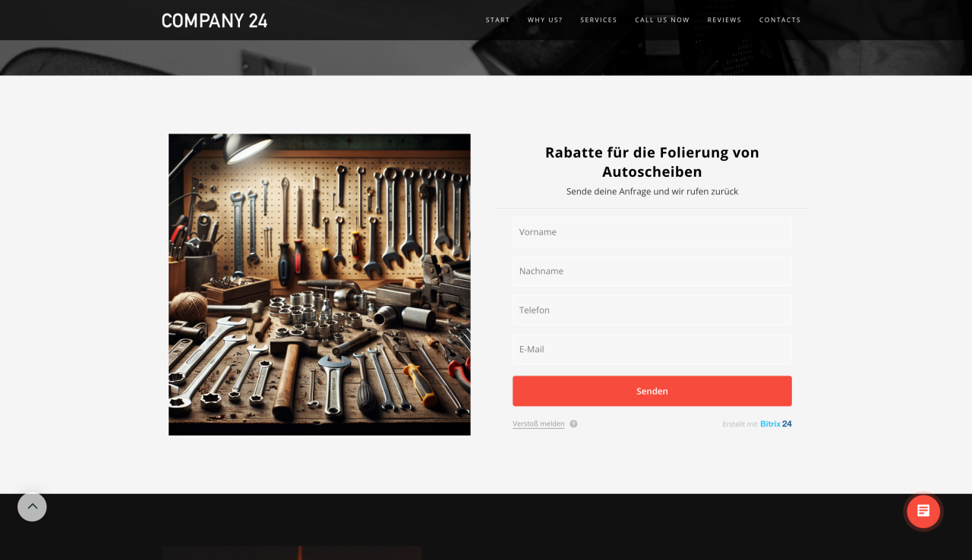
Task: Click the Verstoß melden link
Action: [538, 424]
